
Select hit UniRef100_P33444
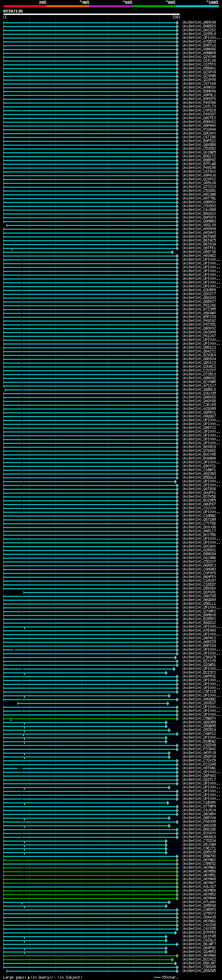pyautogui.click(x=199, y=129)
